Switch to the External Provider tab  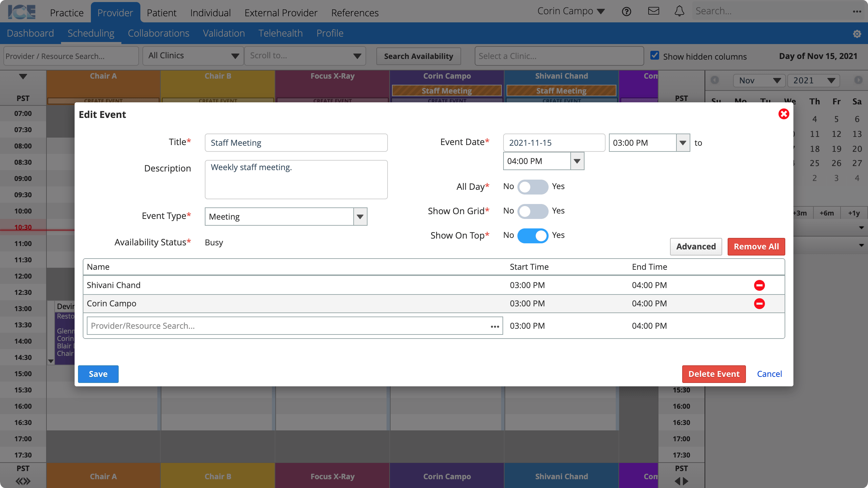tap(281, 13)
